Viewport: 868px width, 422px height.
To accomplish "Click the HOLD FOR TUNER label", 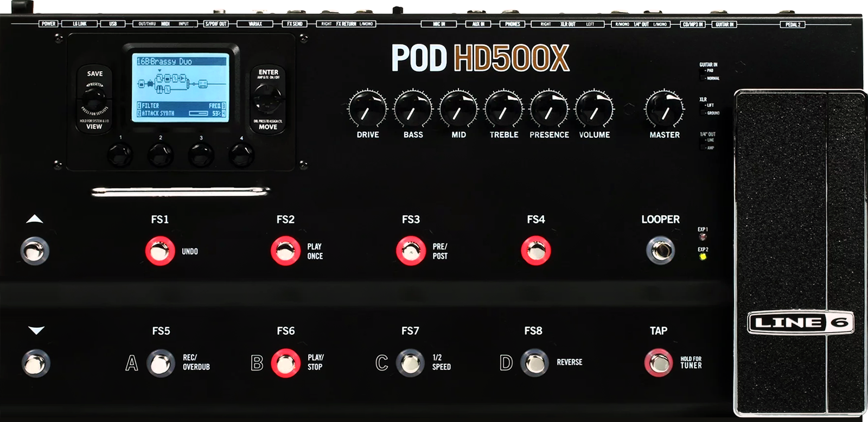I will [x=691, y=362].
